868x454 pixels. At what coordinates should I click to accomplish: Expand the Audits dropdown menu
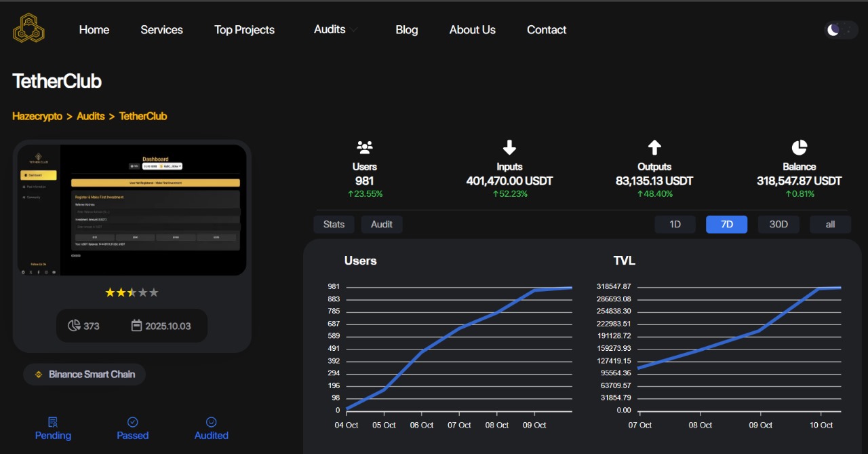pyautogui.click(x=336, y=30)
